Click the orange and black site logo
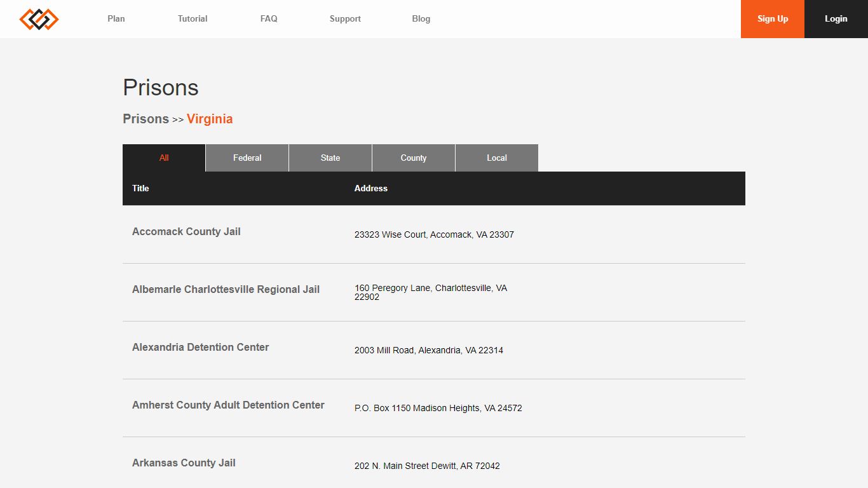 tap(39, 19)
